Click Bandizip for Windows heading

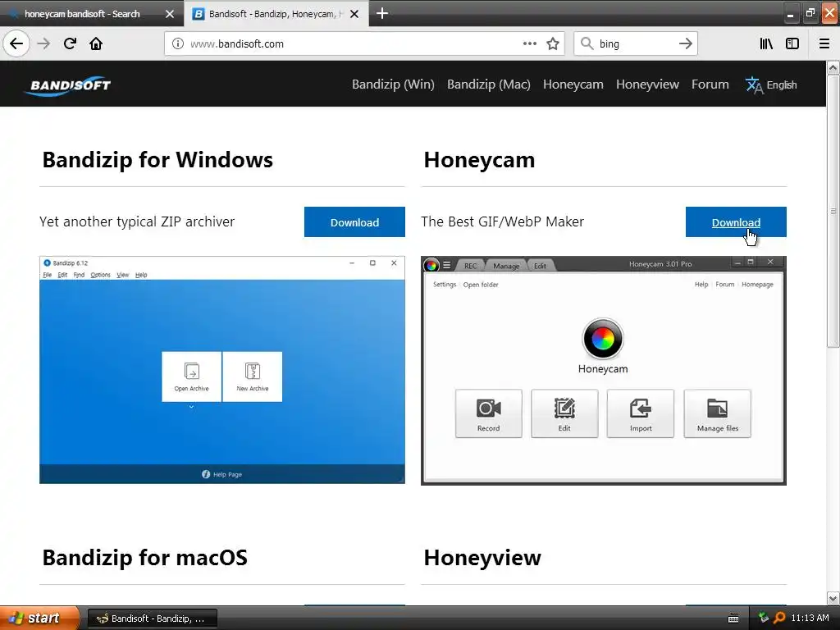click(157, 160)
